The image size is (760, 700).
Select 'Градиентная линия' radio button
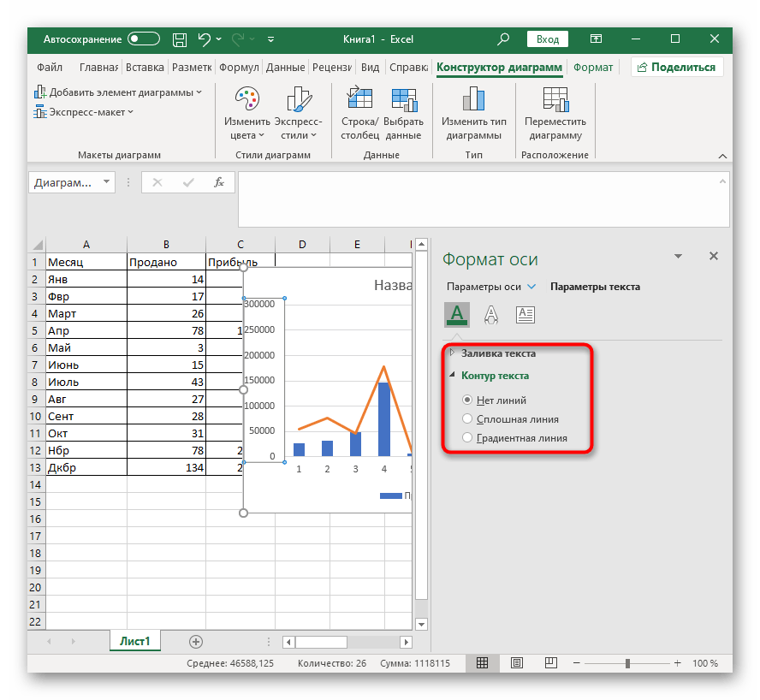coord(466,437)
